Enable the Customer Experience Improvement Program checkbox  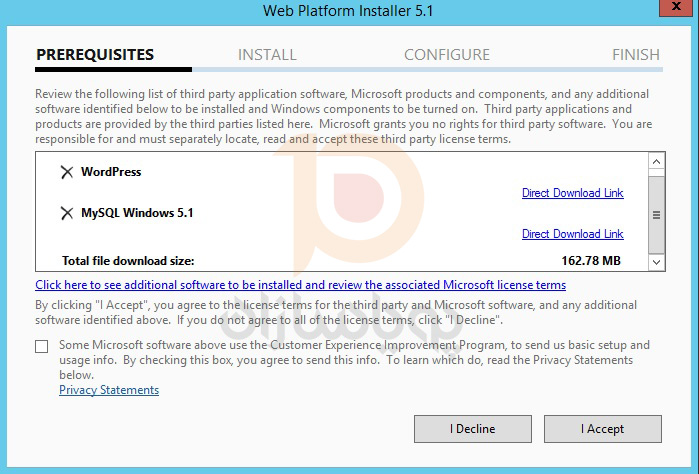(41, 346)
